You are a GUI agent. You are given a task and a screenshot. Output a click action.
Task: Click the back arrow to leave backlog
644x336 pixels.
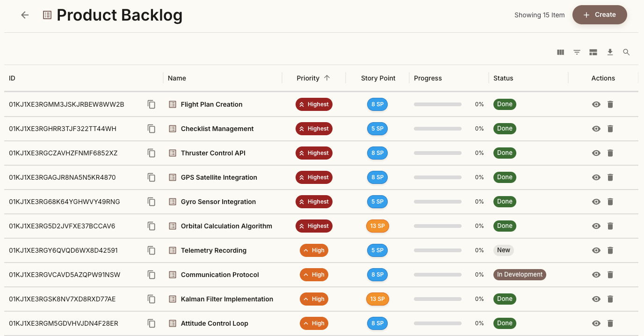[24, 15]
